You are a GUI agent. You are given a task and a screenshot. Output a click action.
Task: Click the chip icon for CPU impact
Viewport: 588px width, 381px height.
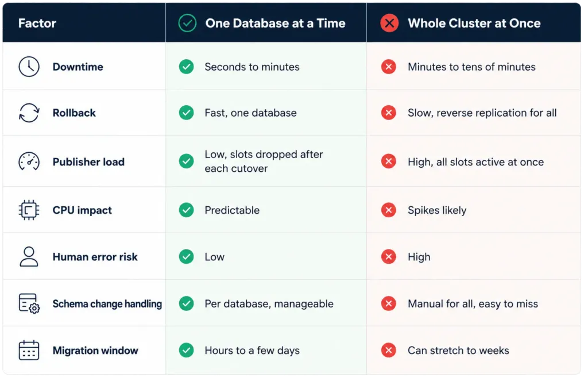pos(29,210)
